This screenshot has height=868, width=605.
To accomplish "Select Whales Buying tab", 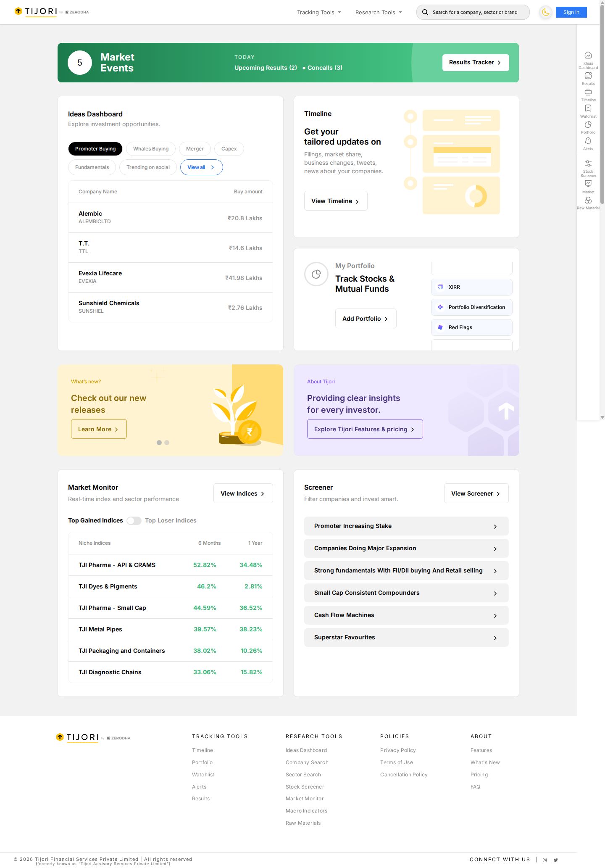I will point(151,149).
